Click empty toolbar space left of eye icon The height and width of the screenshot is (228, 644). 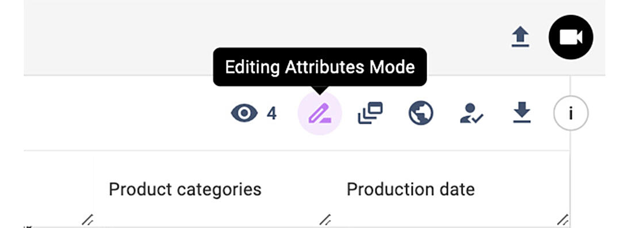pyautogui.click(x=123, y=113)
